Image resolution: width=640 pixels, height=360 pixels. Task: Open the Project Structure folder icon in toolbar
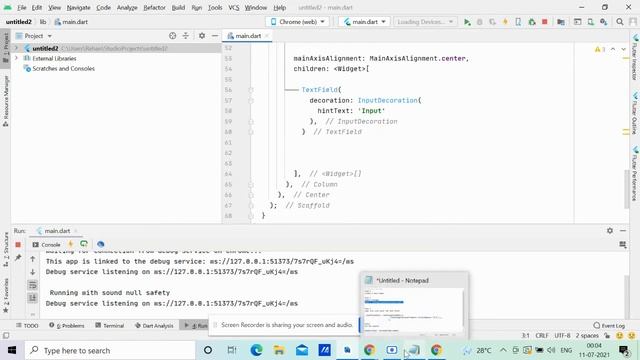click(561, 22)
